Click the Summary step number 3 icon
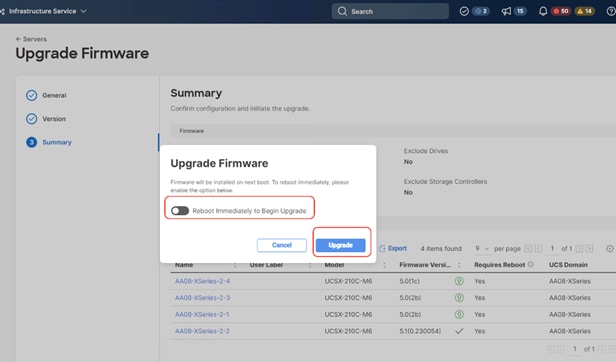 click(31, 142)
